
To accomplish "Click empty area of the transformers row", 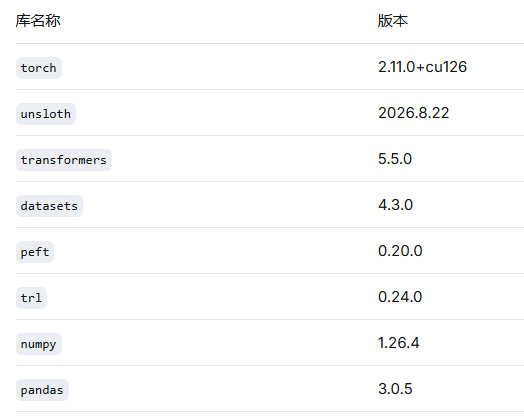I will (244, 159).
